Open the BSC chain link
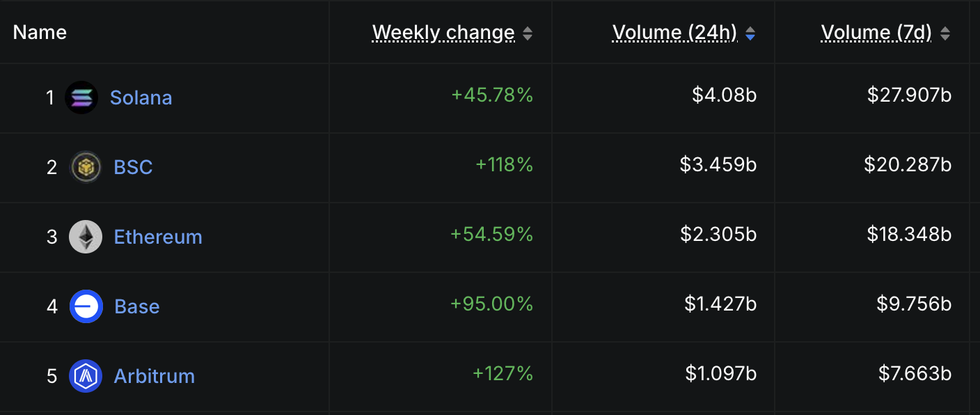This screenshot has width=980, height=415. [x=133, y=167]
